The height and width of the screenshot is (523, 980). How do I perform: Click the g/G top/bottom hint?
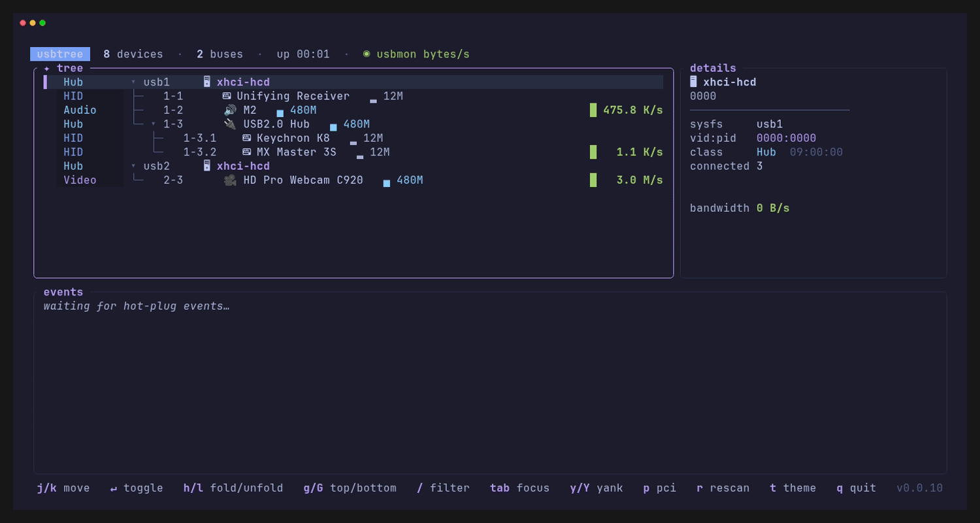click(x=350, y=488)
